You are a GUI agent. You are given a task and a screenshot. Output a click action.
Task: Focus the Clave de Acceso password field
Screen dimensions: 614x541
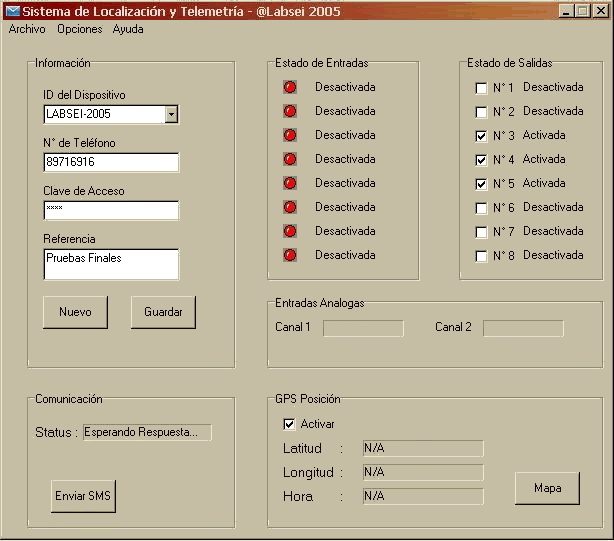(111, 210)
